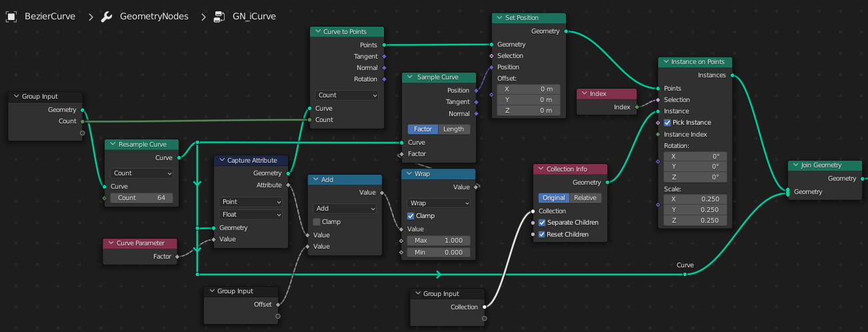Toggle the Reset Children checkbox
The height and width of the screenshot is (332, 868).
[x=542, y=235]
